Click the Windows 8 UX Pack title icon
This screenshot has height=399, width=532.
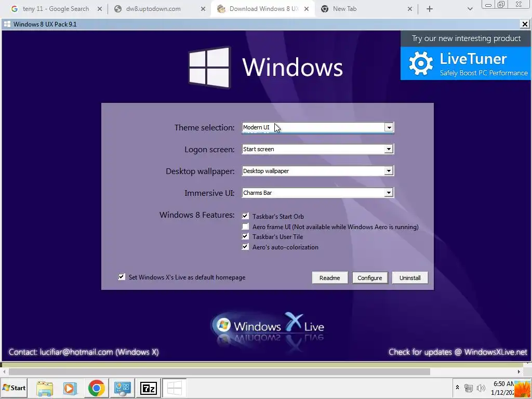7,24
